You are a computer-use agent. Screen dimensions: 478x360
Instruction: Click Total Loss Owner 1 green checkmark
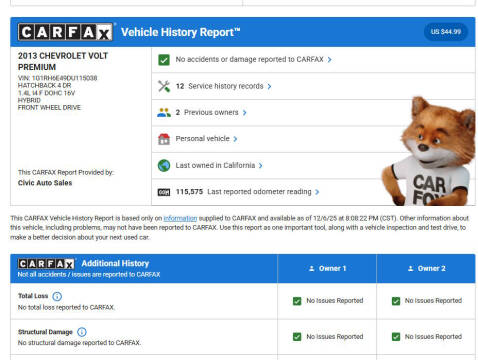click(x=297, y=301)
